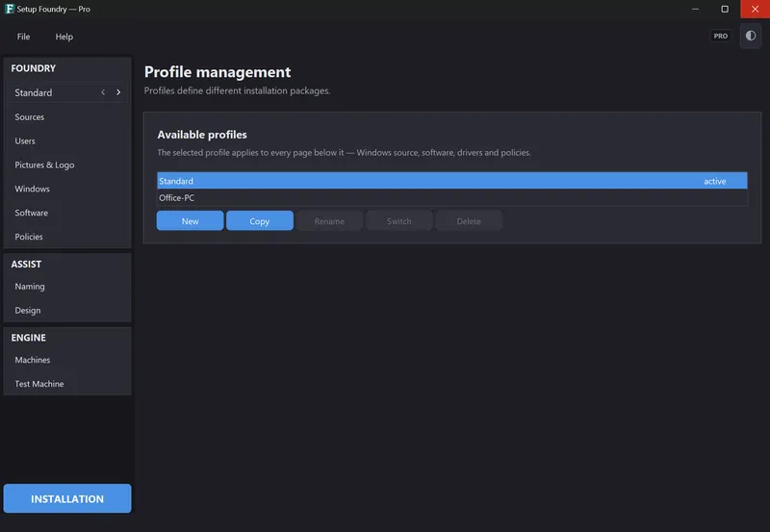Open the Help menu
The width and height of the screenshot is (770, 532).
tap(64, 37)
